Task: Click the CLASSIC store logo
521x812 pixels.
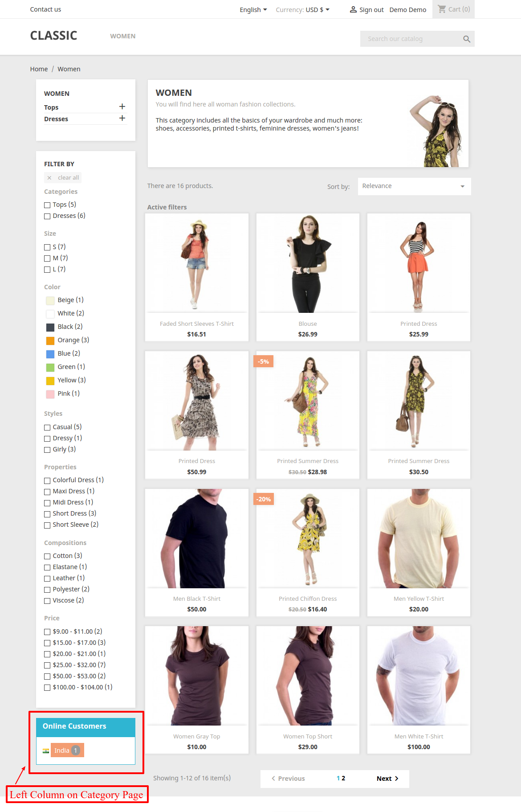Action: click(53, 36)
